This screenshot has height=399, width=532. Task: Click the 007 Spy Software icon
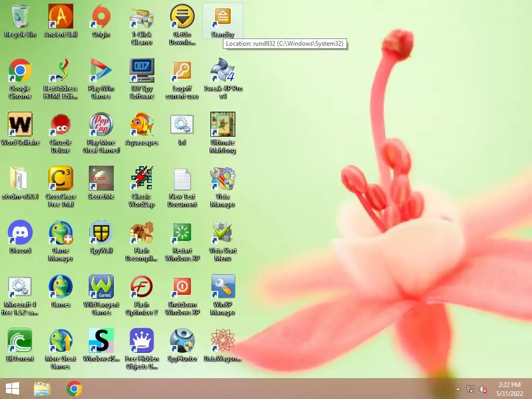tap(141, 70)
